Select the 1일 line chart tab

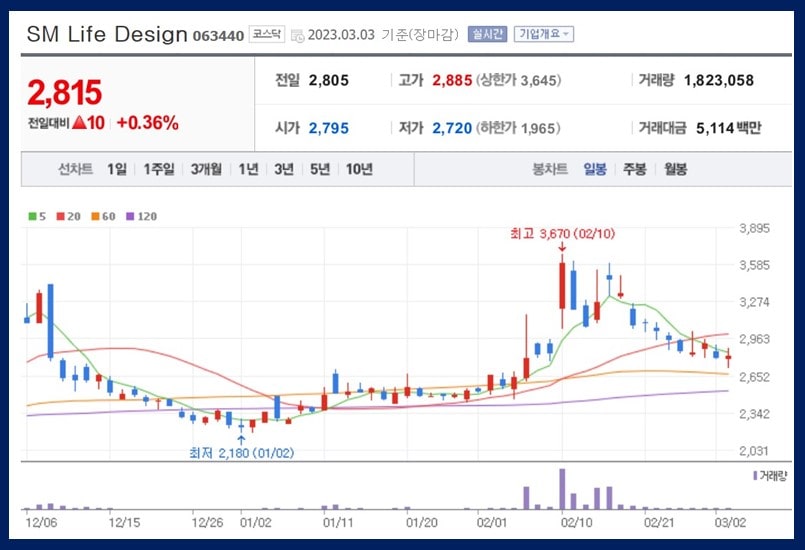117,169
